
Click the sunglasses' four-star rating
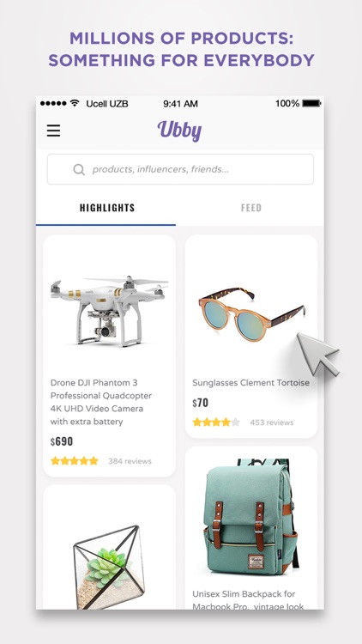216,422
